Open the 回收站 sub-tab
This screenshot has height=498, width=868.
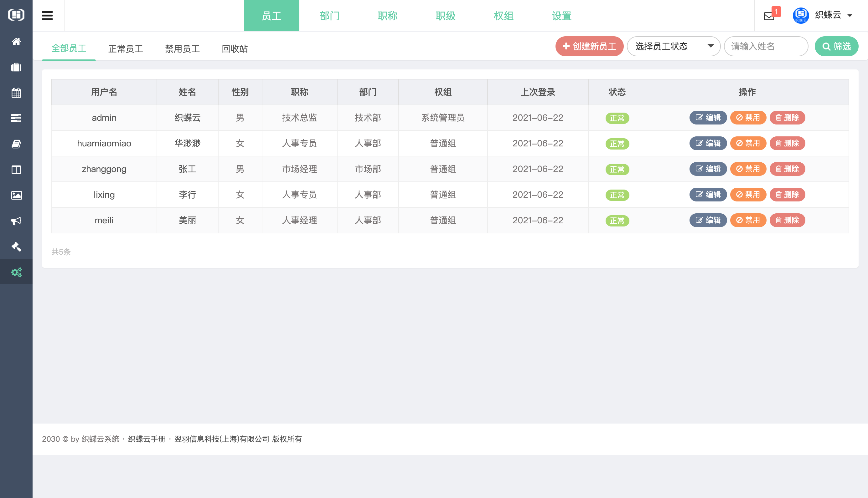coord(235,48)
